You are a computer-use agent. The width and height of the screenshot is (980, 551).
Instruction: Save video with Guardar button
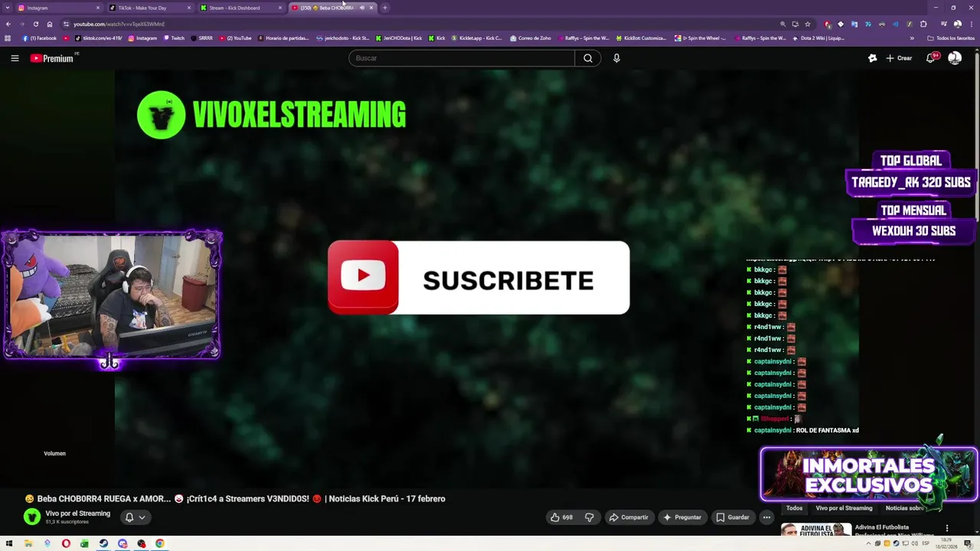(733, 517)
